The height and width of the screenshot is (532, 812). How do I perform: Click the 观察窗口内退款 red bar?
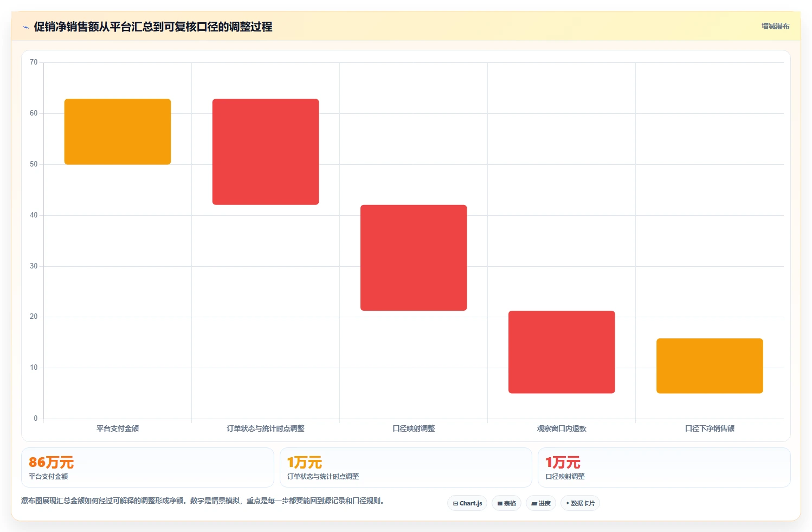tap(562, 352)
